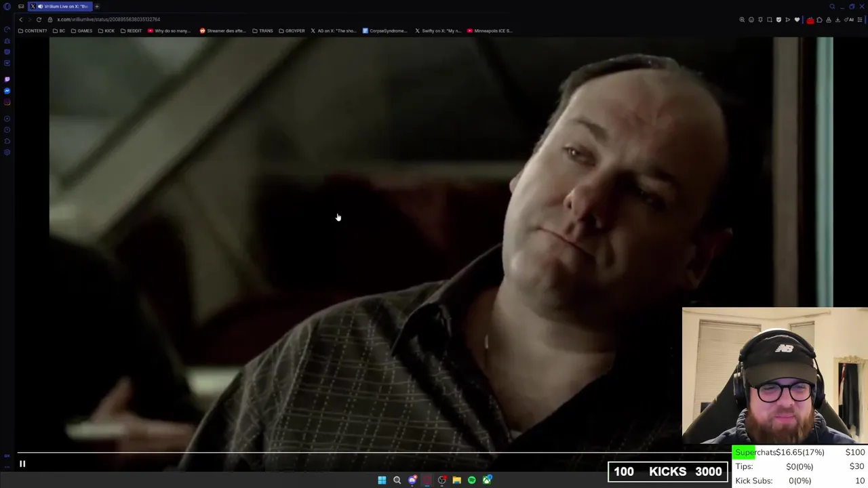Open Windows taskbar search
This screenshot has height=488, width=868.
[397, 480]
